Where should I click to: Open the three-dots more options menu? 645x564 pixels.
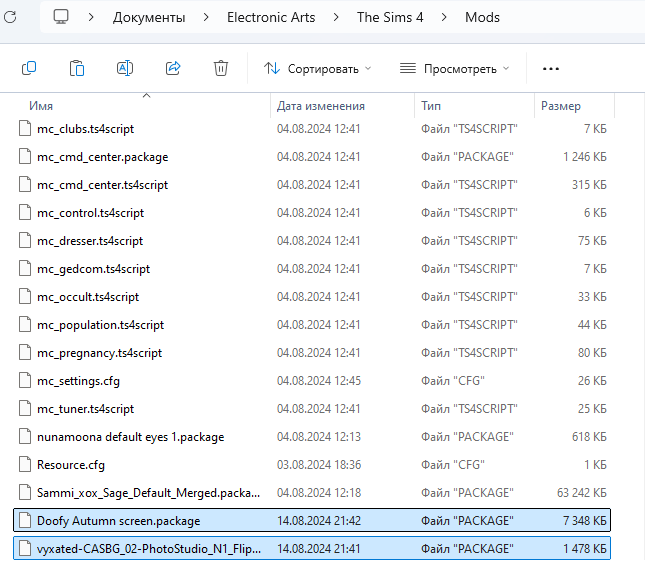pyautogui.click(x=550, y=68)
